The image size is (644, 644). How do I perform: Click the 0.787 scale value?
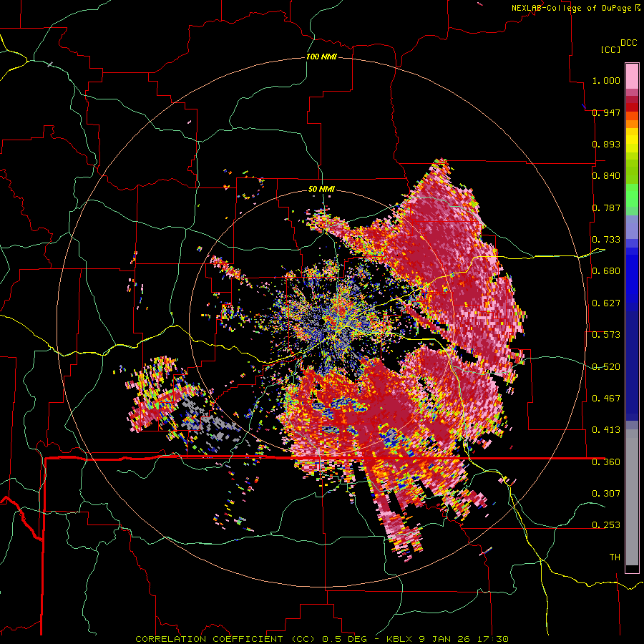(606, 208)
